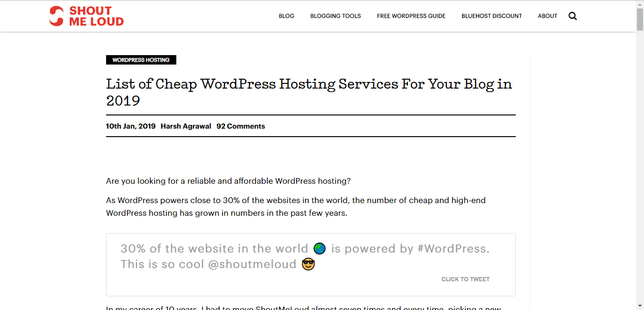Open the BLOG menu item
The image size is (644, 310).
tap(286, 16)
